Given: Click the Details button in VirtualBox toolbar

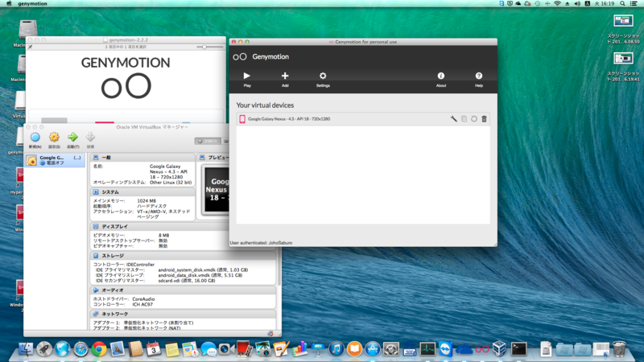Looking at the screenshot, I should pyautogui.click(x=208, y=141).
